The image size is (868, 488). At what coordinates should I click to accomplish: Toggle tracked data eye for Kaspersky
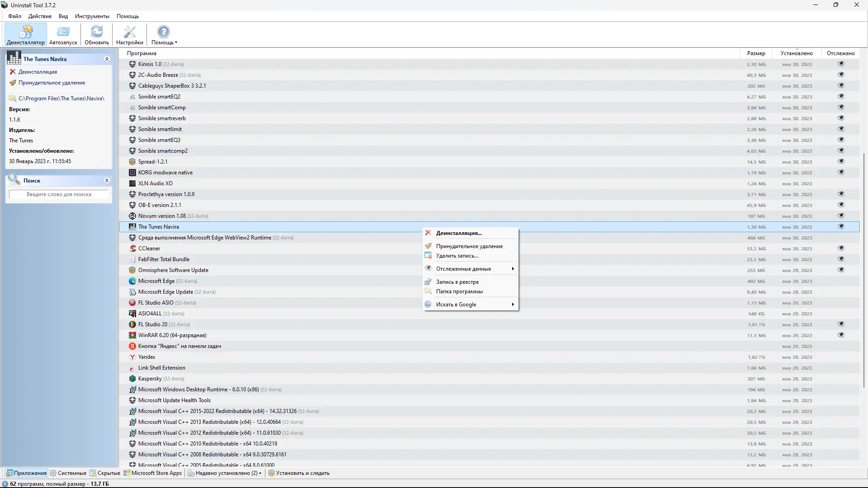841,378
